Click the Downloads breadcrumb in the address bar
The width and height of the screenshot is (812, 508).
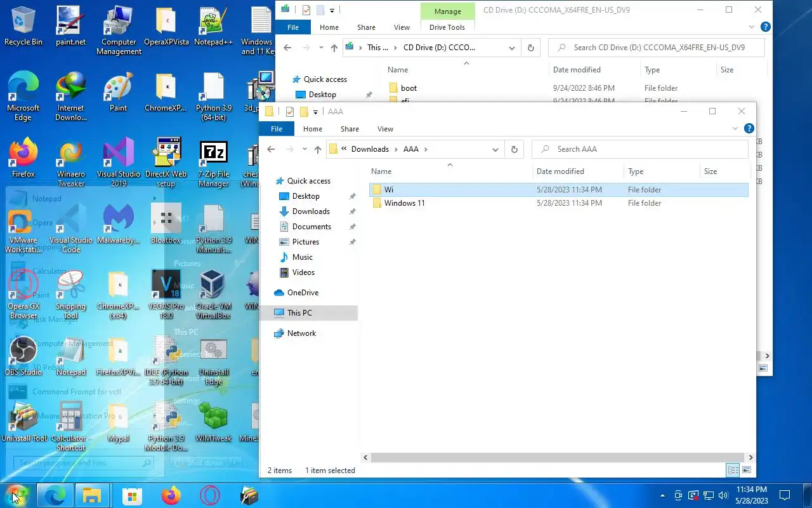(370, 149)
